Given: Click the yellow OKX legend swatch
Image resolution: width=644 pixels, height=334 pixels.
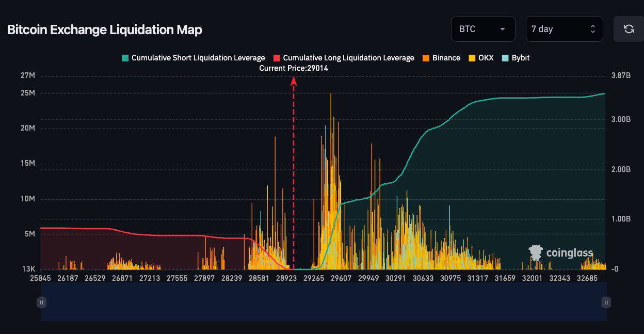Looking at the screenshot, I should tap(472, 58).
